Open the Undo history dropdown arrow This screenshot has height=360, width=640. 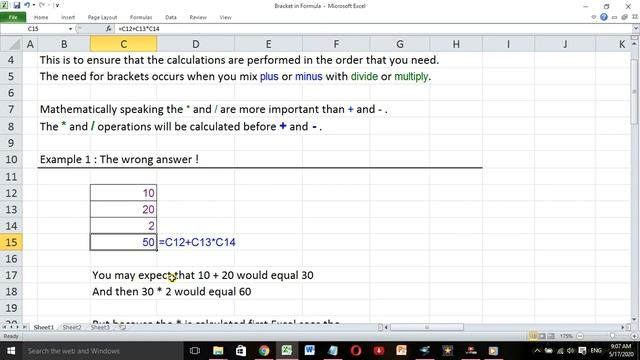33,5
